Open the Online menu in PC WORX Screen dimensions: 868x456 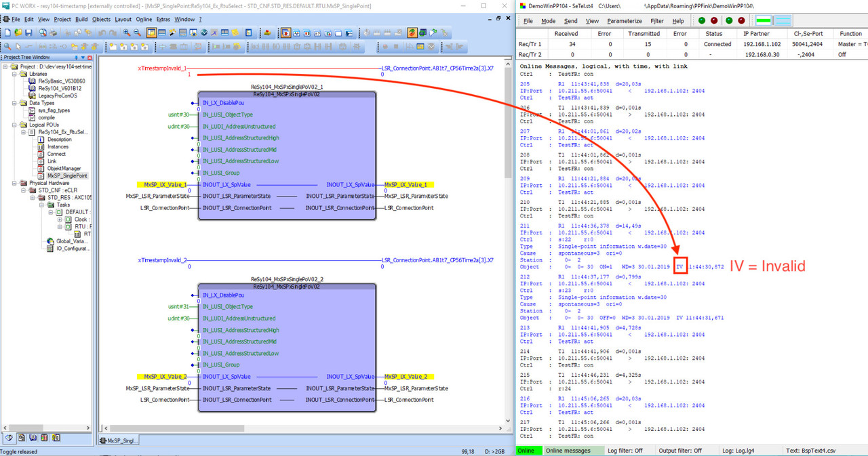pos(144,19)
